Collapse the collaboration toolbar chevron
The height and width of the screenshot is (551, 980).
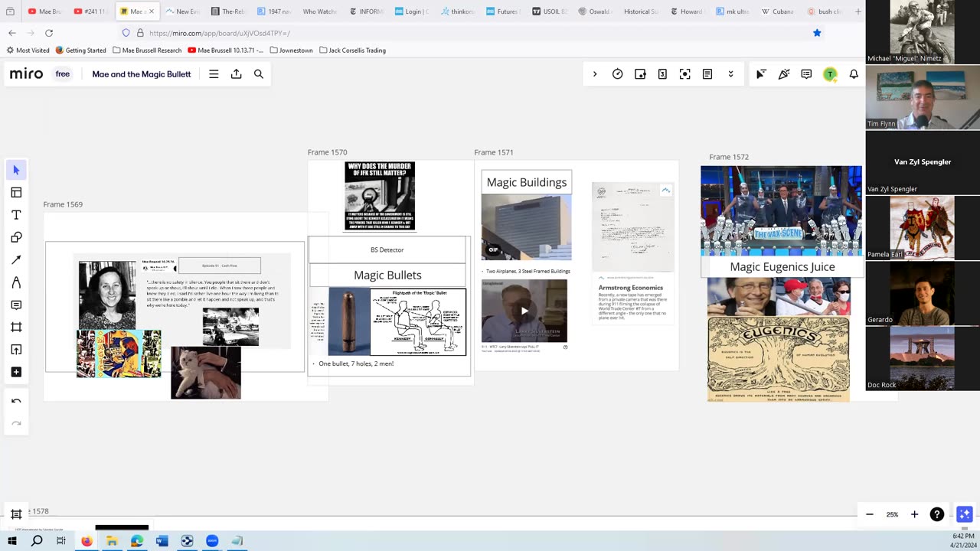(595, 74)
